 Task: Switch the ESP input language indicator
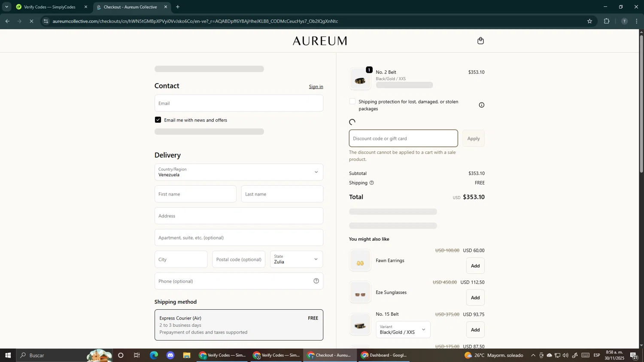click(597, 356)
